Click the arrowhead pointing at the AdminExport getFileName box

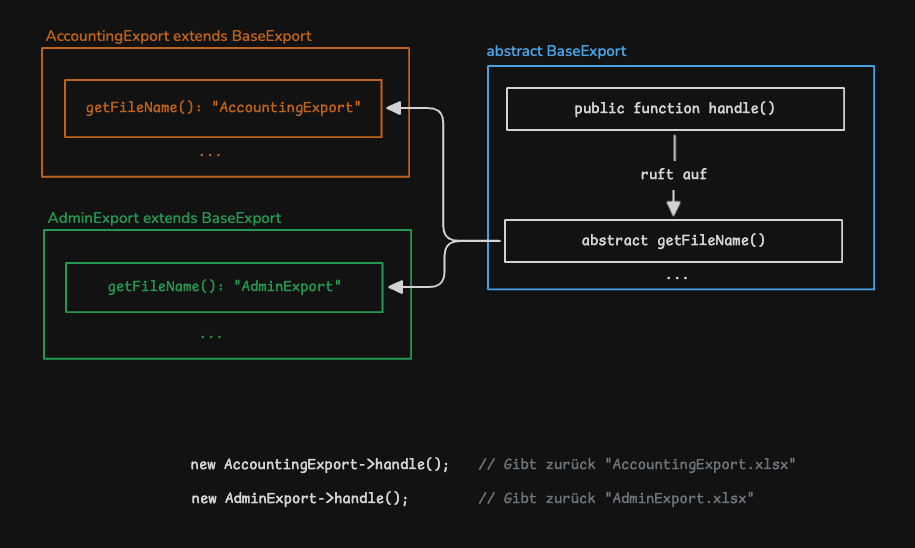point(394,287)
